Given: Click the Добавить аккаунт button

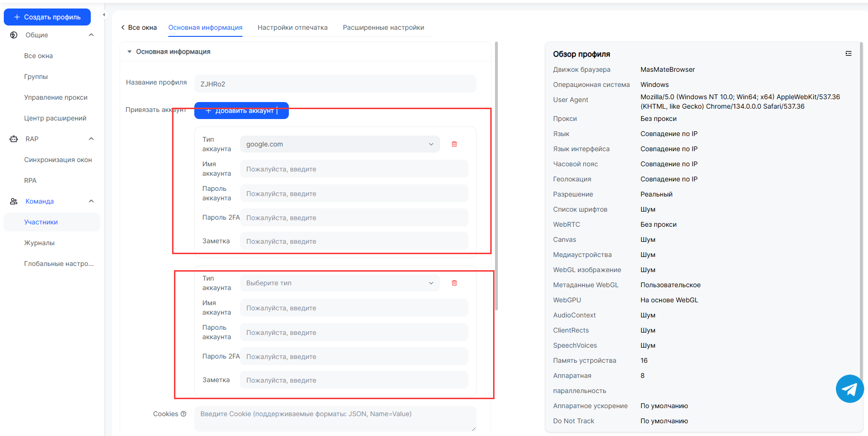Looking at the screenshot, I should (241, 111).
